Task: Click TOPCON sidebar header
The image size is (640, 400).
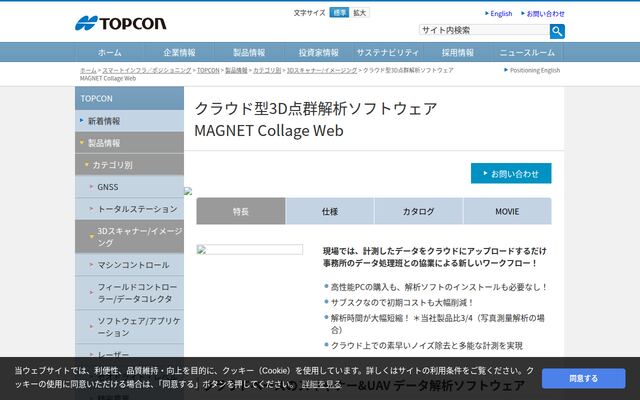Action: click(129, 98)
